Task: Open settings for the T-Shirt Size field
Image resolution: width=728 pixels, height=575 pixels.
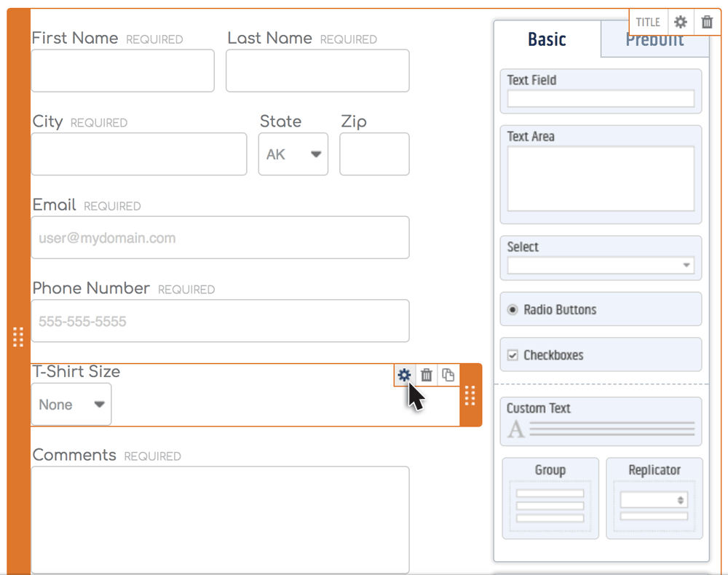Action: pos(404,375)
